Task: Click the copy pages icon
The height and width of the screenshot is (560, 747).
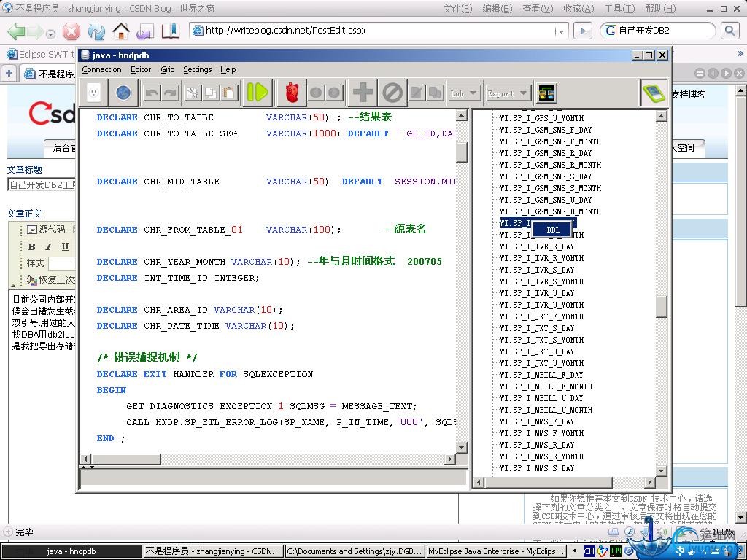Action: (211, 93)
